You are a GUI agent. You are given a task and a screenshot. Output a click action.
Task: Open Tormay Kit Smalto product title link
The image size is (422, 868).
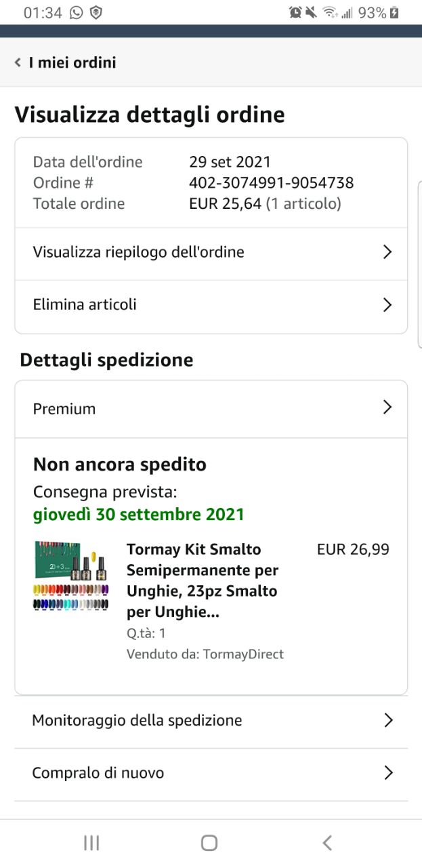point(203,580)
